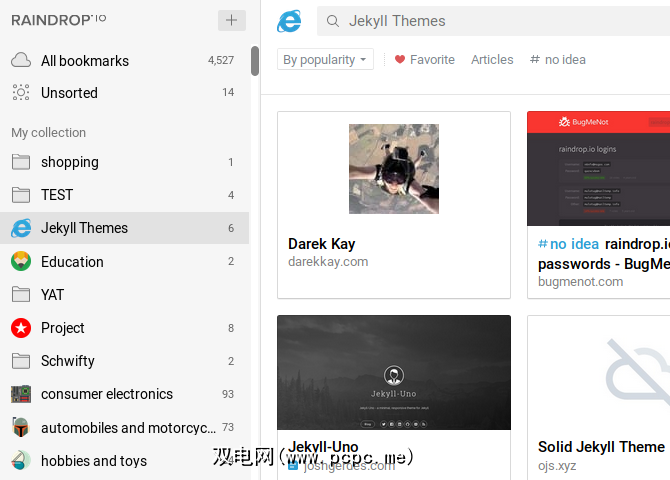The width and height of the screenshot is (670, 480).
Task: Click the shopping folder icon
Action: 21,162
